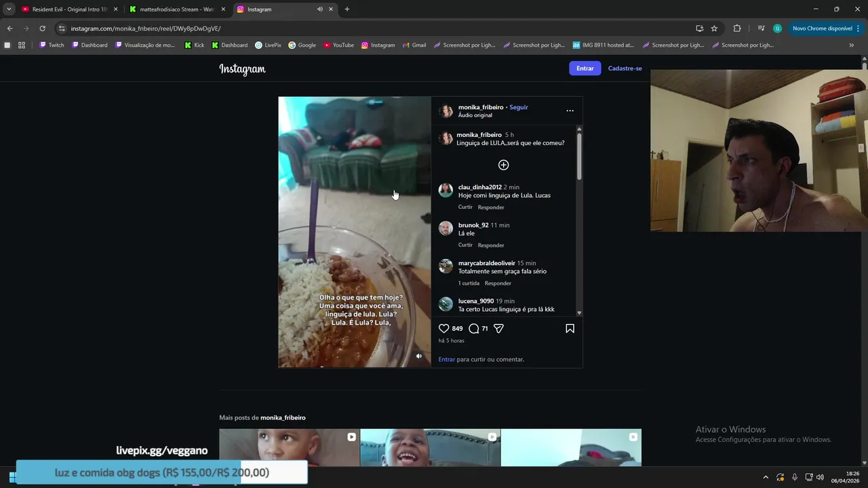This screenshot has height=488, width=868.
Task: Save the reel with the bookmark icon
Action: [570, 328]
